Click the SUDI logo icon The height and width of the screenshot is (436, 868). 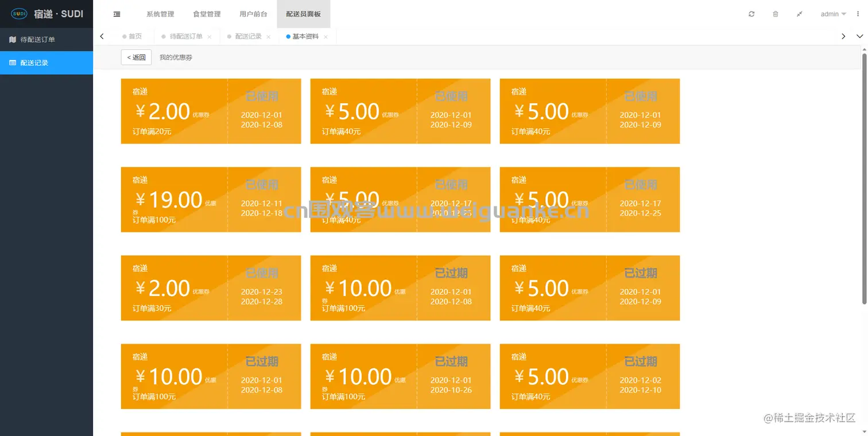pyautogui.click(x=19, y=14)
